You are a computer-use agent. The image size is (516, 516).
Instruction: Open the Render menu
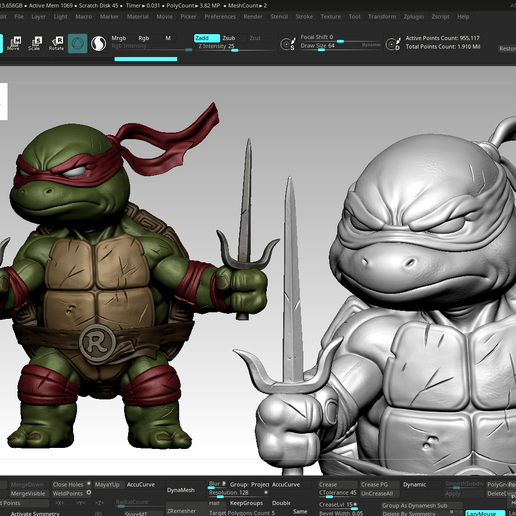(253, 16)
